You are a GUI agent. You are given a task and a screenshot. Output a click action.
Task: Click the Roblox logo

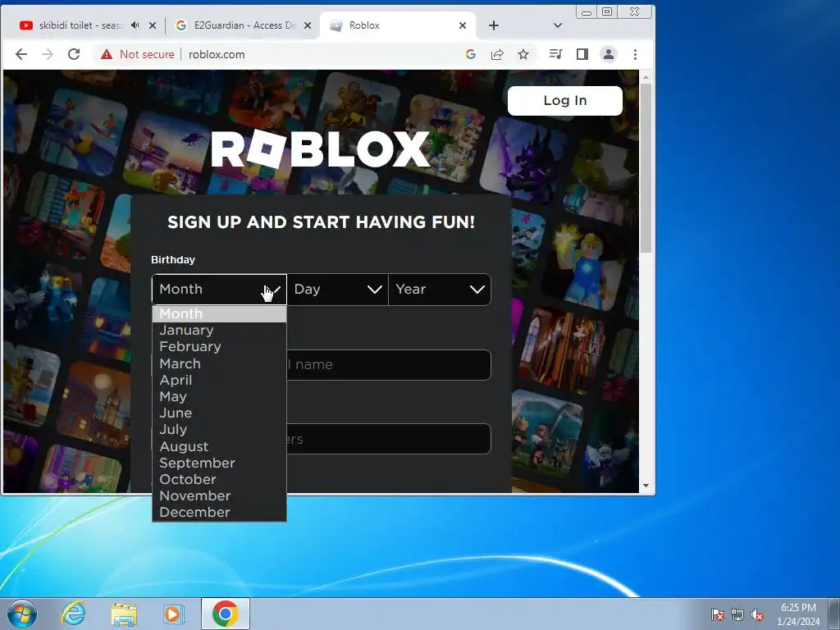[321, 149]
